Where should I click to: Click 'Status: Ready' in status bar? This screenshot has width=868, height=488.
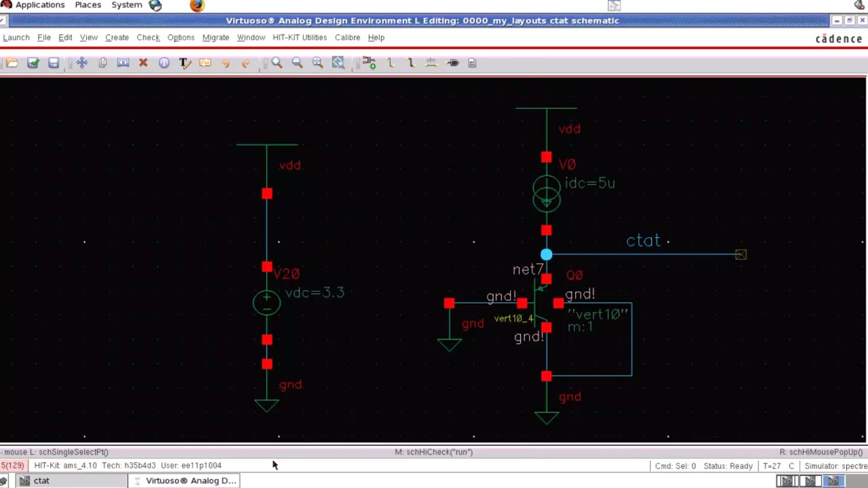(x=728, y=466)
